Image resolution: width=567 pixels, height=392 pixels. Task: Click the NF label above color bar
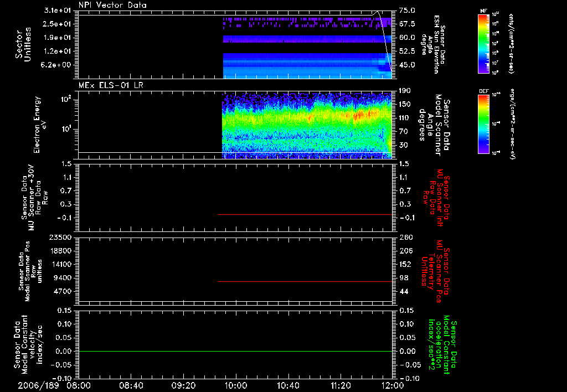coord(483,11)
